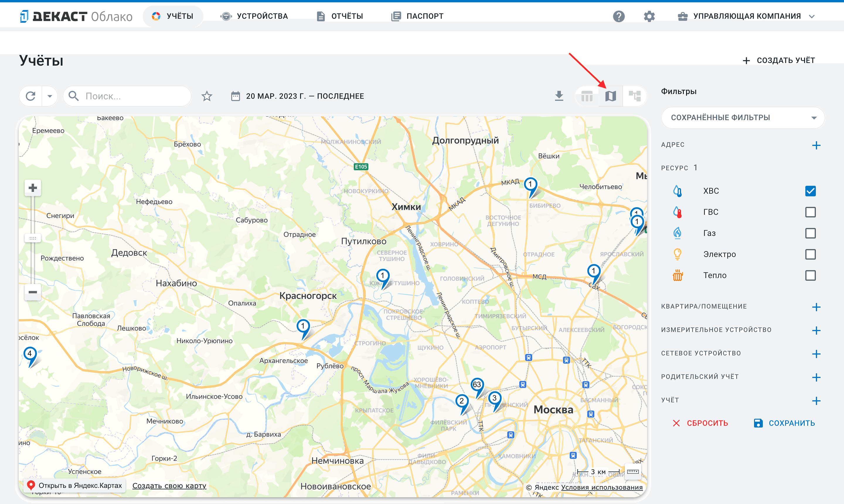Click the Газ flame icon
The height and width of the screenshot is (504, 844).
(677, 233)
